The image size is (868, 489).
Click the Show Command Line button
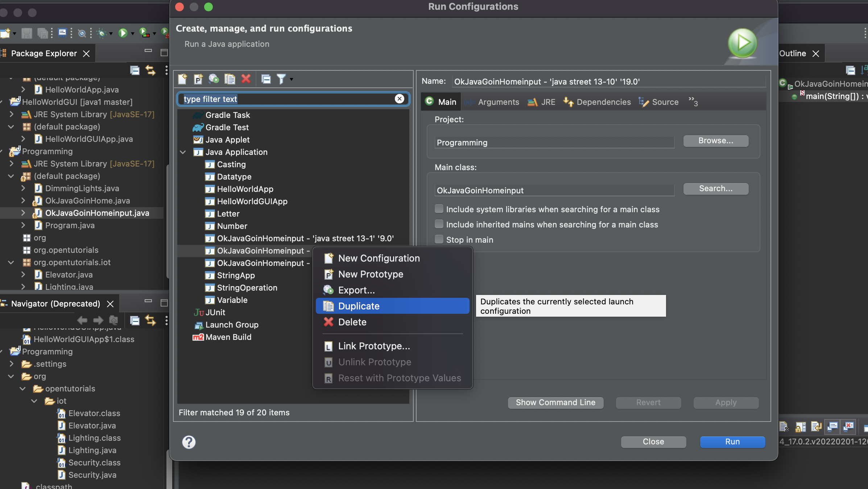coord(555,402)
